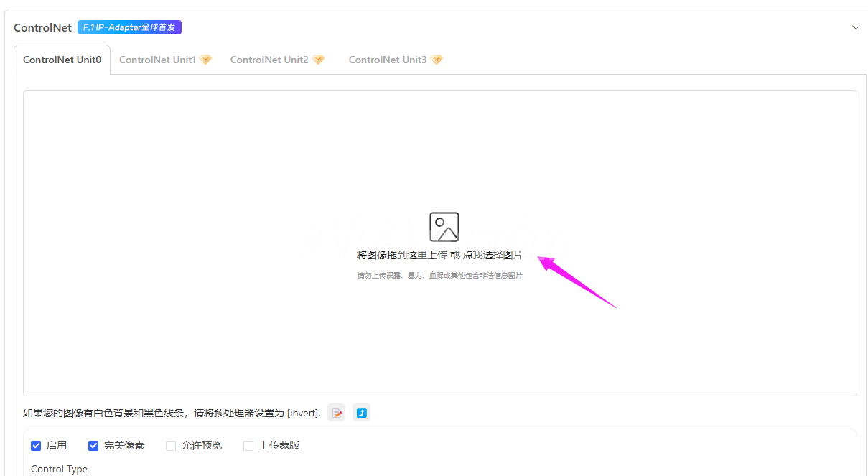The height and width of the screenshot is (476, 868).
Task: Check the 上传蒙版 checkbox
Action: (248, 446)
